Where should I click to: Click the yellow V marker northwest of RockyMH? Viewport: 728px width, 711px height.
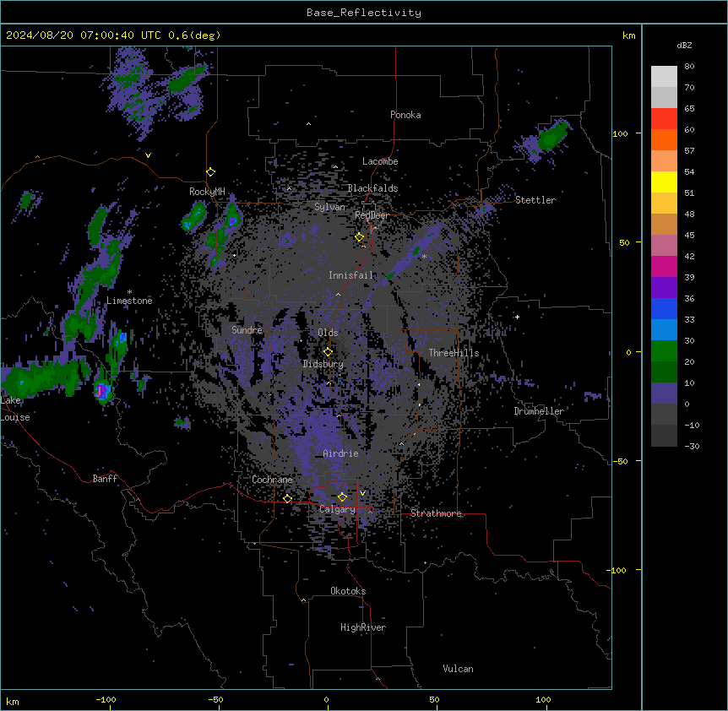click(148, 155)
